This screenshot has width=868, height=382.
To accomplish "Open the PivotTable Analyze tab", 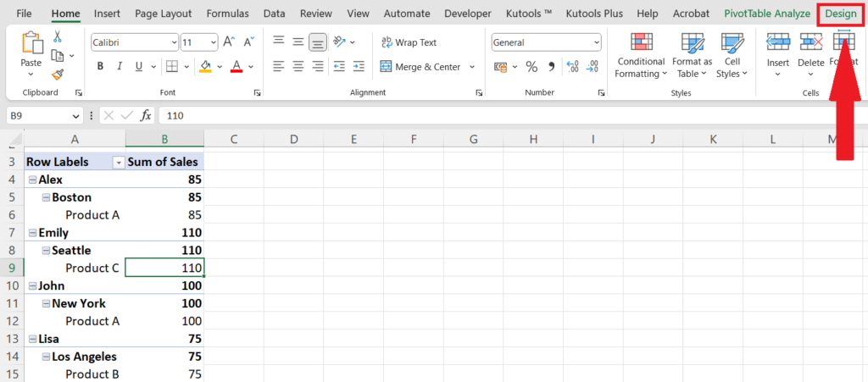I will tap(768, 14).
